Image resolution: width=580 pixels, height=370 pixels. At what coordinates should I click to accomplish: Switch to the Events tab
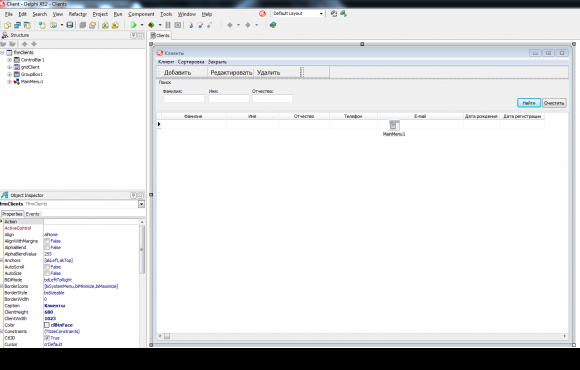tap(32, 214)
